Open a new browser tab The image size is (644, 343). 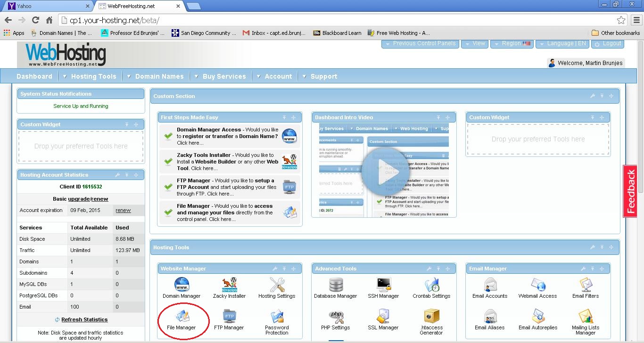click(x=193, y=6)
